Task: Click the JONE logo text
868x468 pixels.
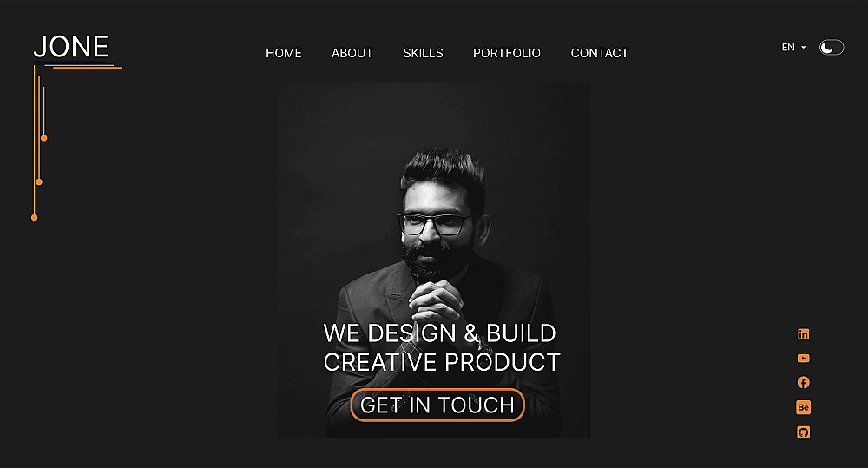Action: coord(71,47)
